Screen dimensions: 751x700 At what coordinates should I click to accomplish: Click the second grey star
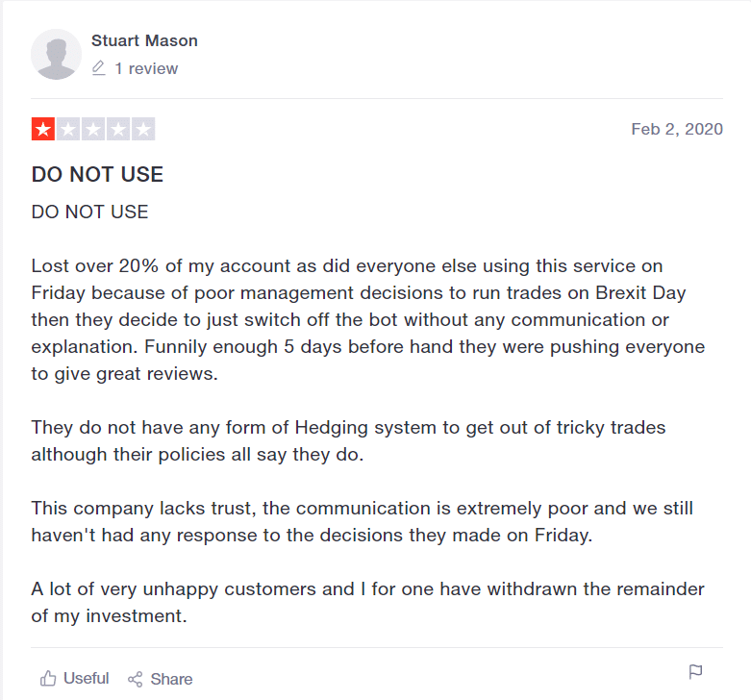coord(68,129)
